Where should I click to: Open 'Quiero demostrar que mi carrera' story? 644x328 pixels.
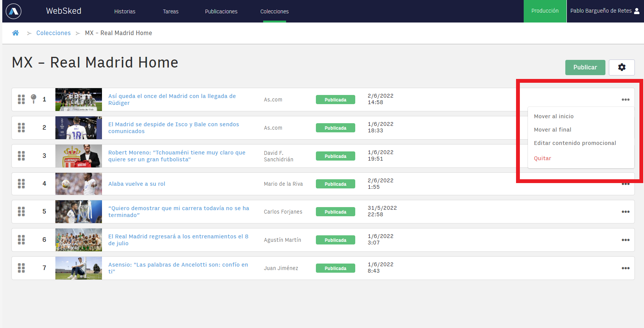pyautogui.click(x=178, y=212)
